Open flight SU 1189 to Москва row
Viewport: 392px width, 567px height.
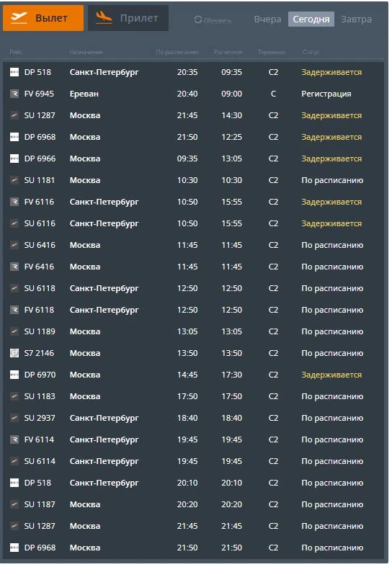click(193, 331)
